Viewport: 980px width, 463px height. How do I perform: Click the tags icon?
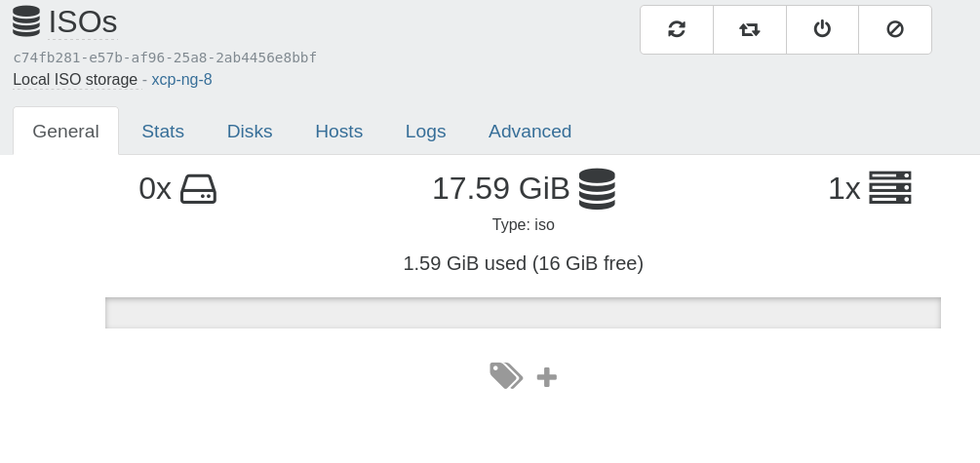[506, 376]
